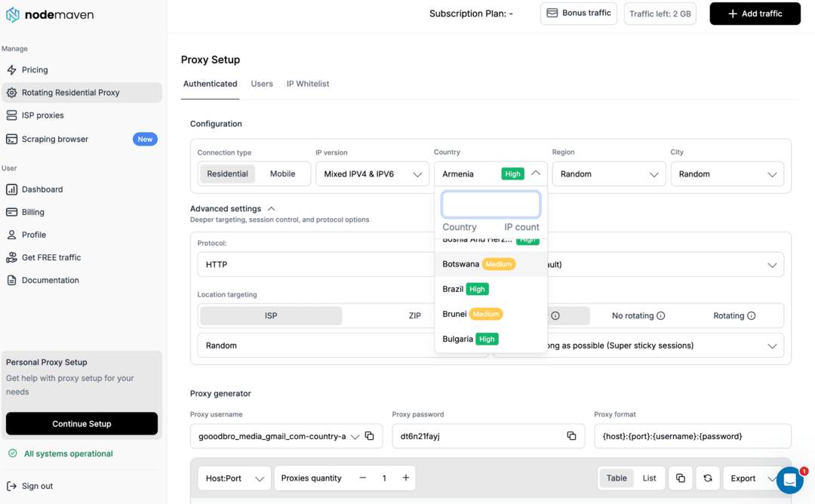Click the Scraping browser terminal icon
The height and width of the screenshot is (504, 815).
(11, 140)
